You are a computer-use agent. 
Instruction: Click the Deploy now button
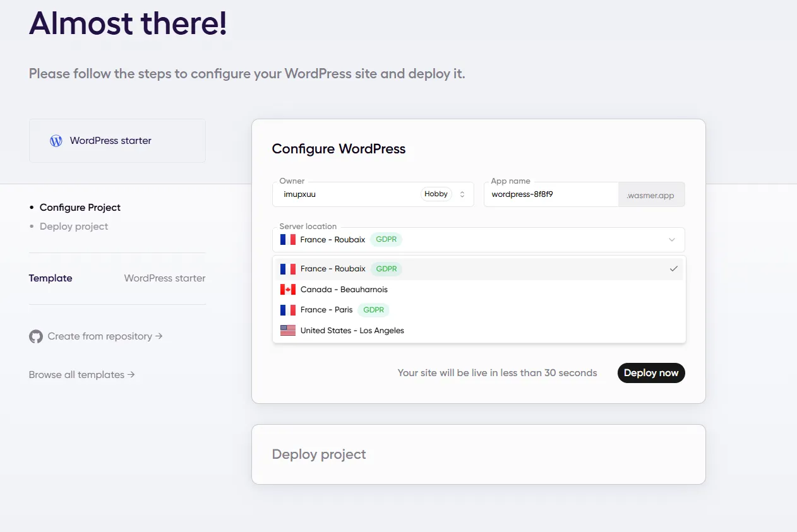pos(651,373)
